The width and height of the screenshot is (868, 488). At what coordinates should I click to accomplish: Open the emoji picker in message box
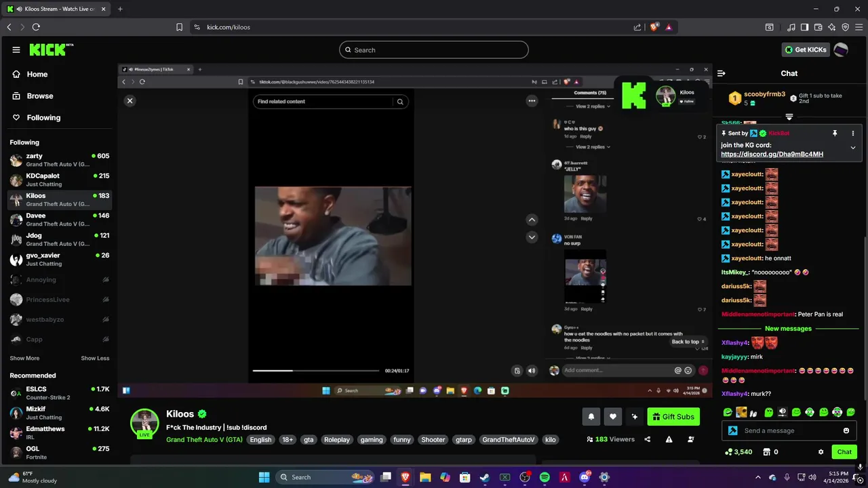pos(846,430)
